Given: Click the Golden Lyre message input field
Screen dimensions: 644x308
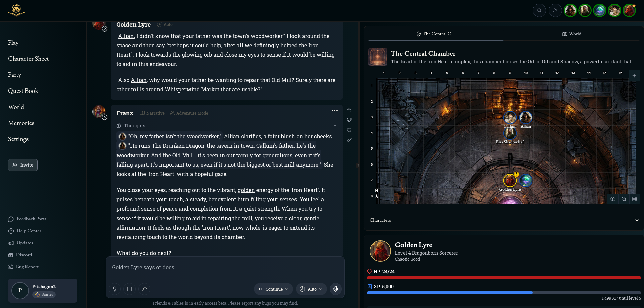Looking at the screenshot, I should (225, 268).
